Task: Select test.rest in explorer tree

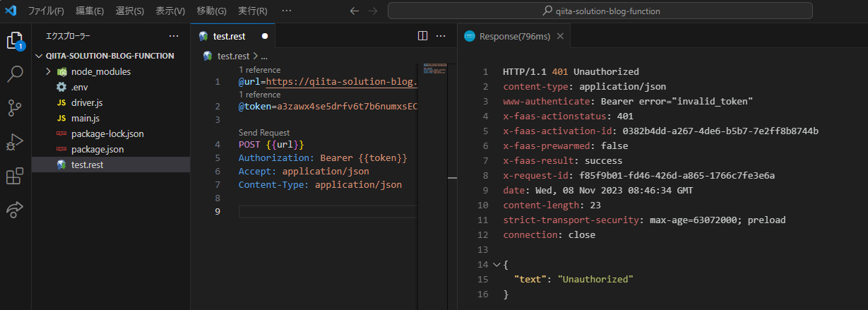Action: 111,165
